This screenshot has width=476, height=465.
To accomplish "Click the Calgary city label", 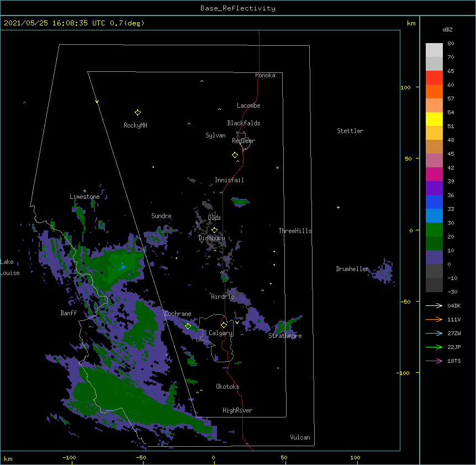I will pos(221,333).
